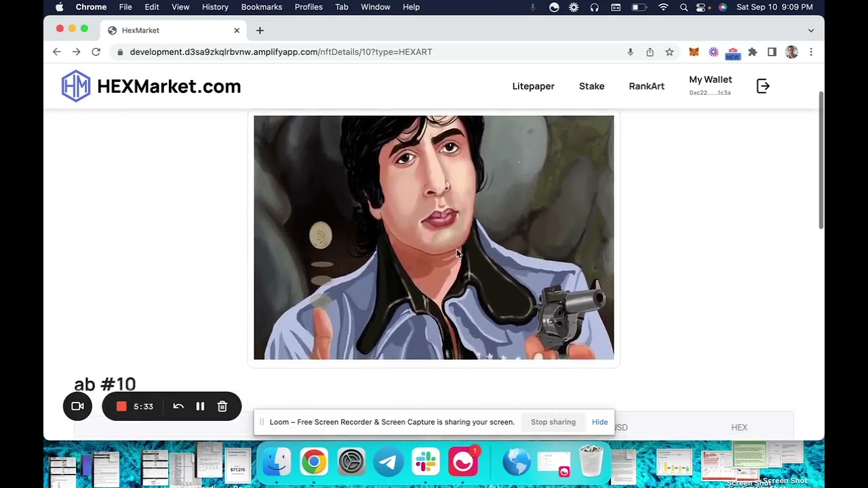Screen dimensions: 868x488
Task: Stop the Loom recording
Action: pos(121,406)
